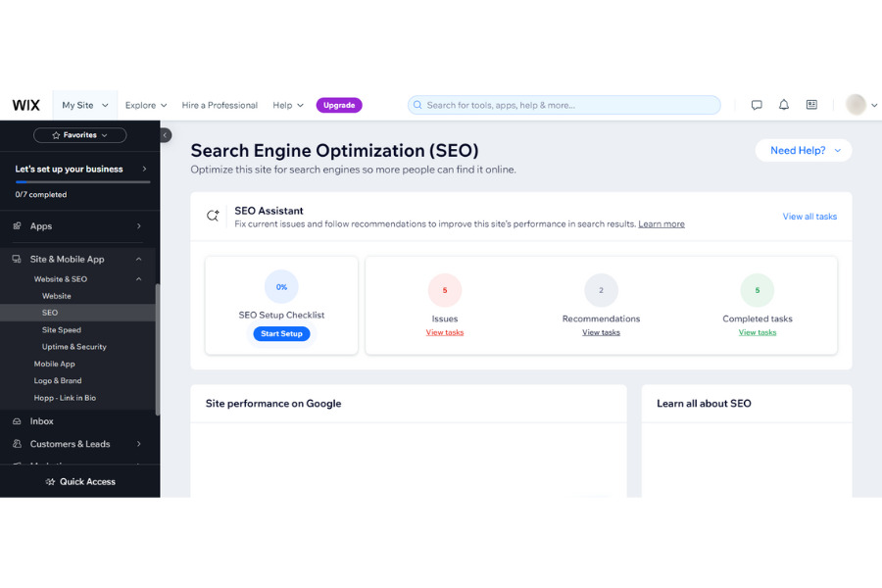The width and height of the screenshot is (882, 588).
Task: Expand the Customers & Leads section
Action: [x=138, y=444]
